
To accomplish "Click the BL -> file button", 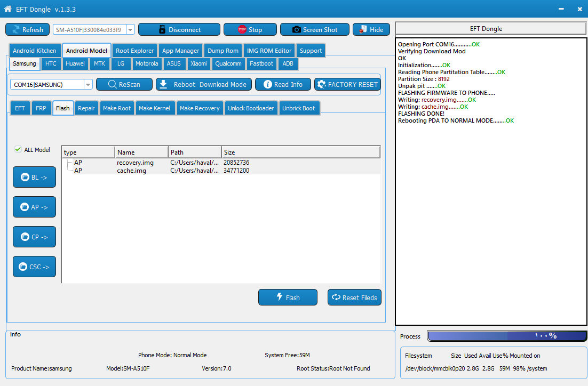I will pos(35,177).
